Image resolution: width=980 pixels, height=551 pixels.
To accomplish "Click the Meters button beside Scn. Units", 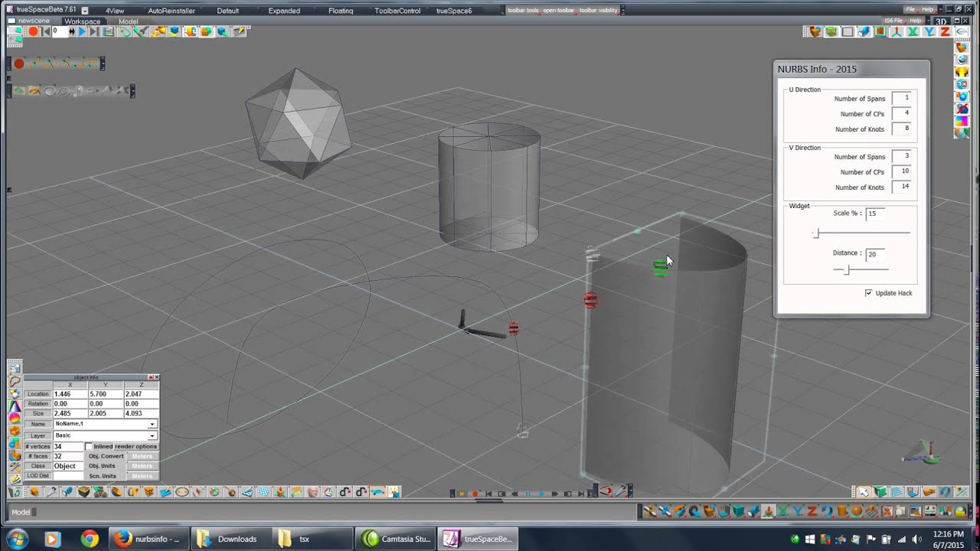I will pyautogui.click(x=142, y=476).
